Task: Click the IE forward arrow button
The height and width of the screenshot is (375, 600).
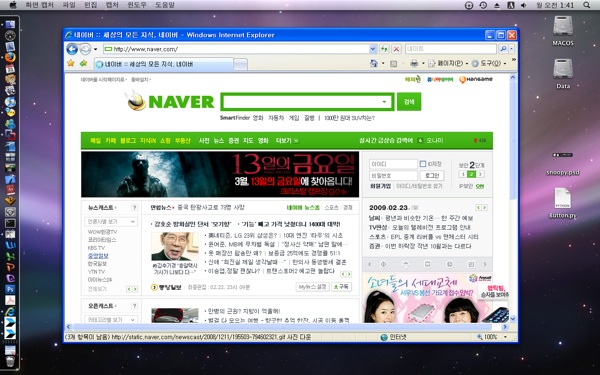Action: pos(85,49)
